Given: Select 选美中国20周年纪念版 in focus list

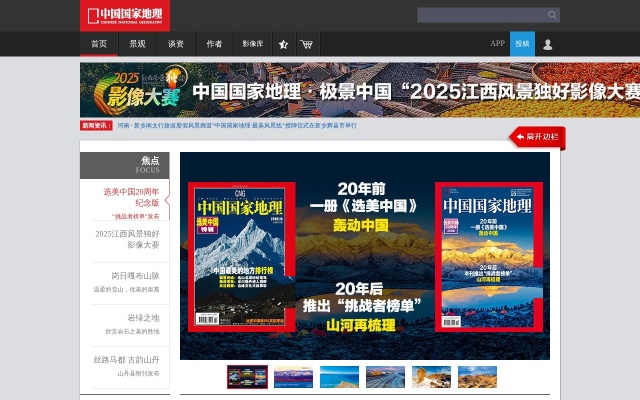Looking at the screenshot, I should click(x=131, y=197).
